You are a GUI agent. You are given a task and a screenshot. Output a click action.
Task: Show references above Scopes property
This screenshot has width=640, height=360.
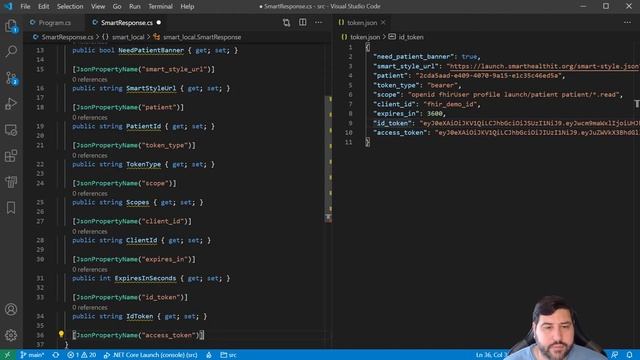(90, 193)
